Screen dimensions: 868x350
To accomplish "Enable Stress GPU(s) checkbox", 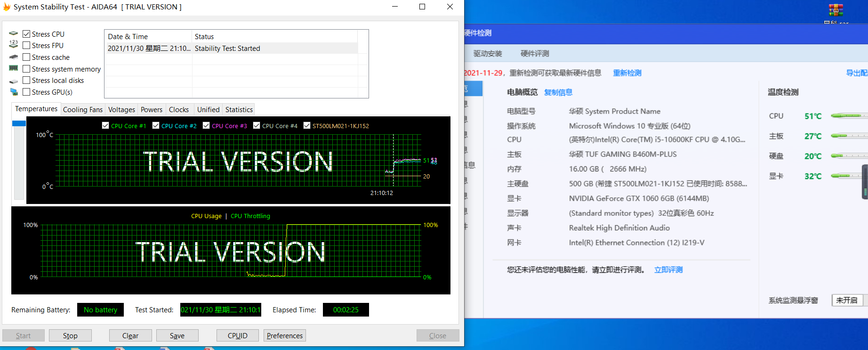I will 26,92.
